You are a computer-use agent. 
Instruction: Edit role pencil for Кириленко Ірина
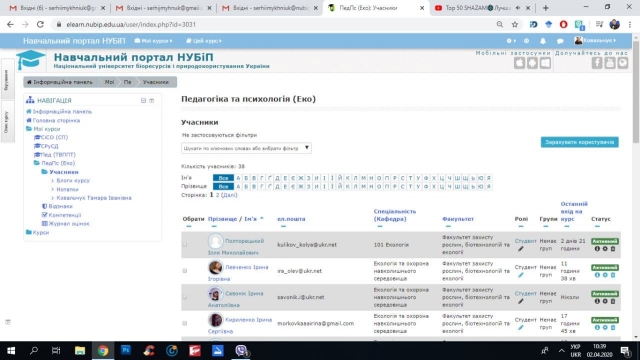(x=521, y=327)
